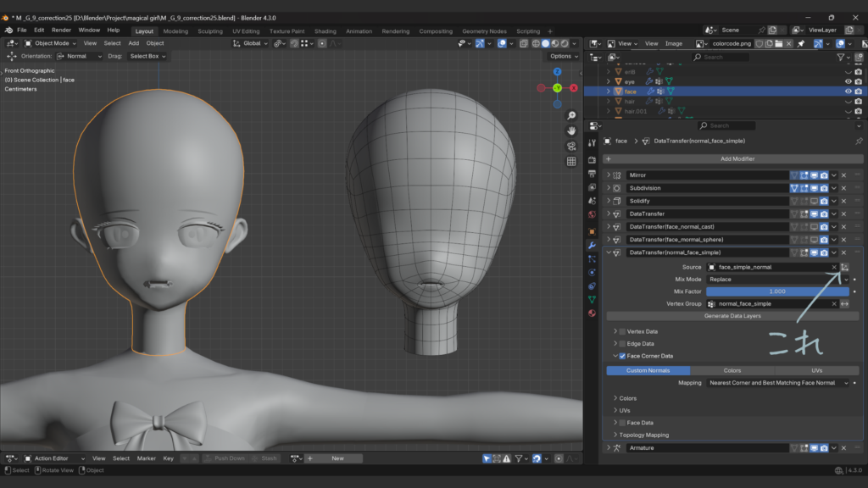The height and width of the screenshot is (488, 868).
Task: Expand the Mirror modifier panel
Action: 608,175
